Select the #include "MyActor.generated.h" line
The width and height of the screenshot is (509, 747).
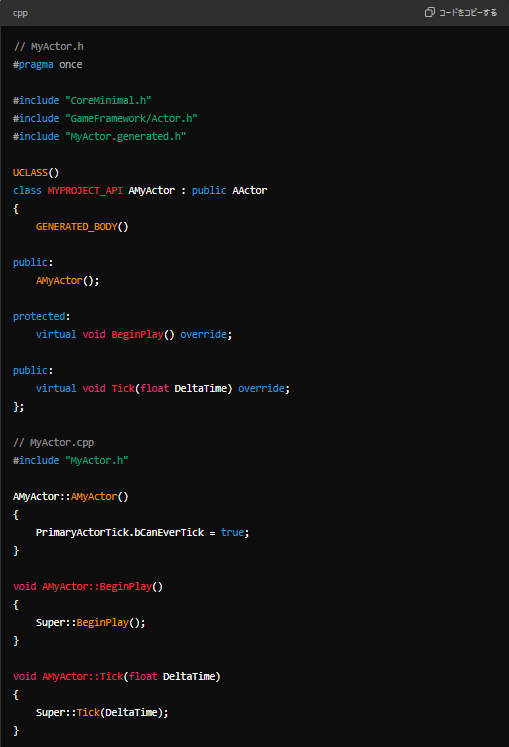(99, 136)
